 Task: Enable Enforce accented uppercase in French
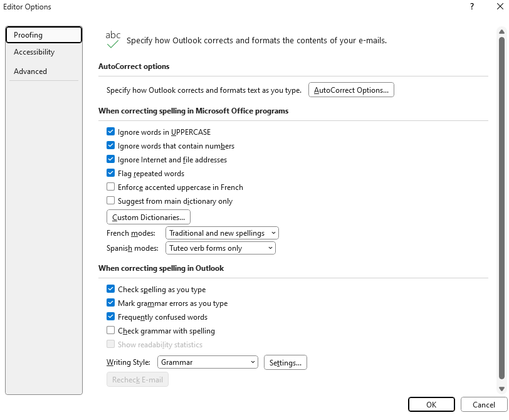tap(111, 187)
